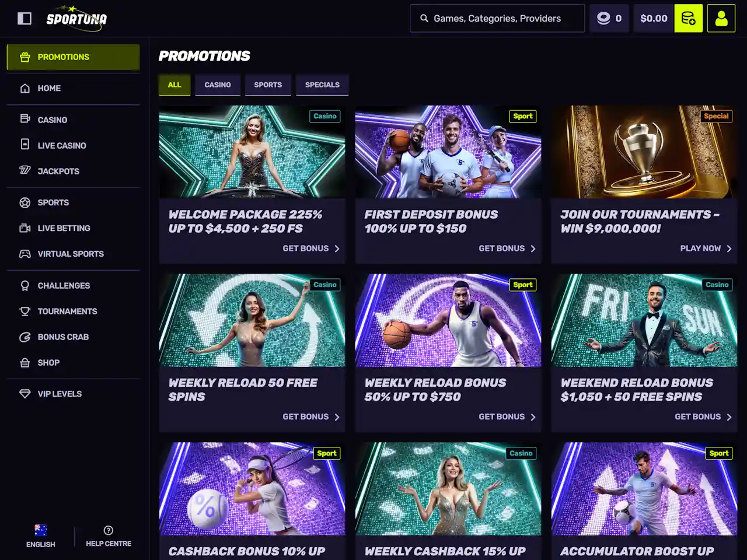The height and width of the screenshot is (560, 747).
Task: Go to Live Betting section
Action: click(64, 228)
